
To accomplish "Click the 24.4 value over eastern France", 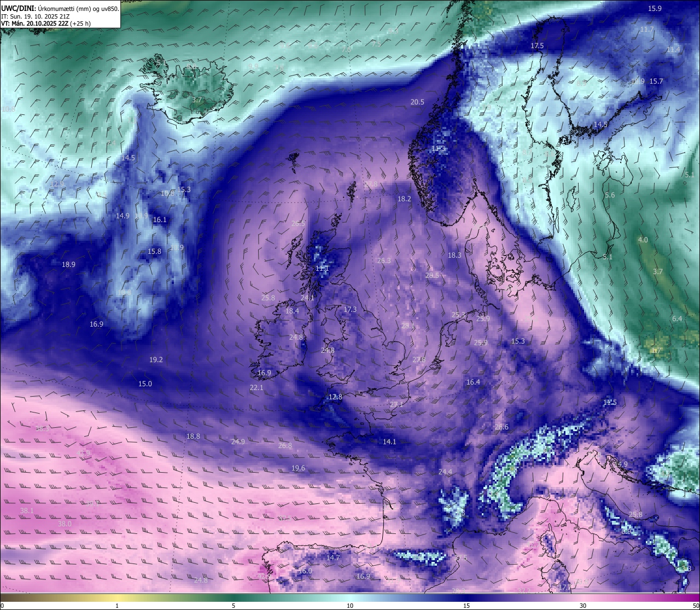I will pos(445,472).
